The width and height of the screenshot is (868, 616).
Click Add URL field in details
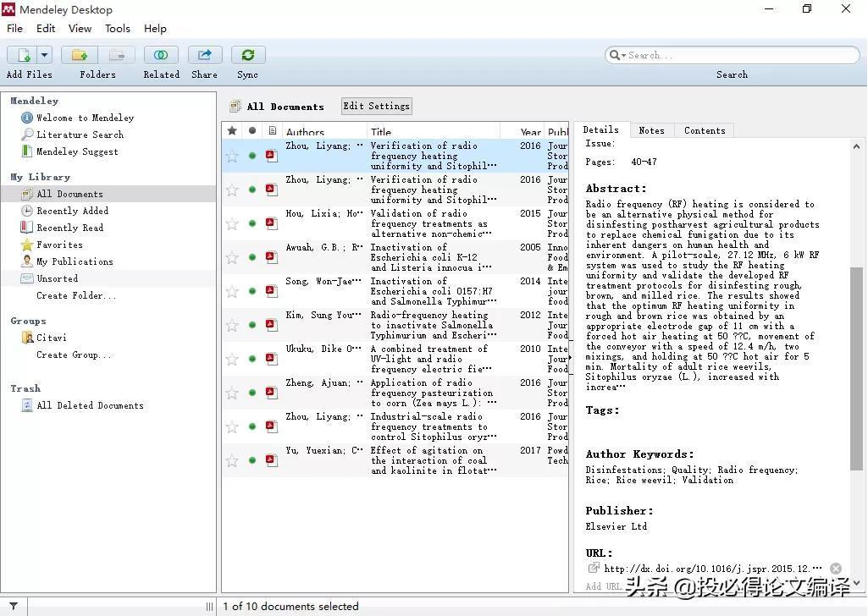tap(604, 586)
